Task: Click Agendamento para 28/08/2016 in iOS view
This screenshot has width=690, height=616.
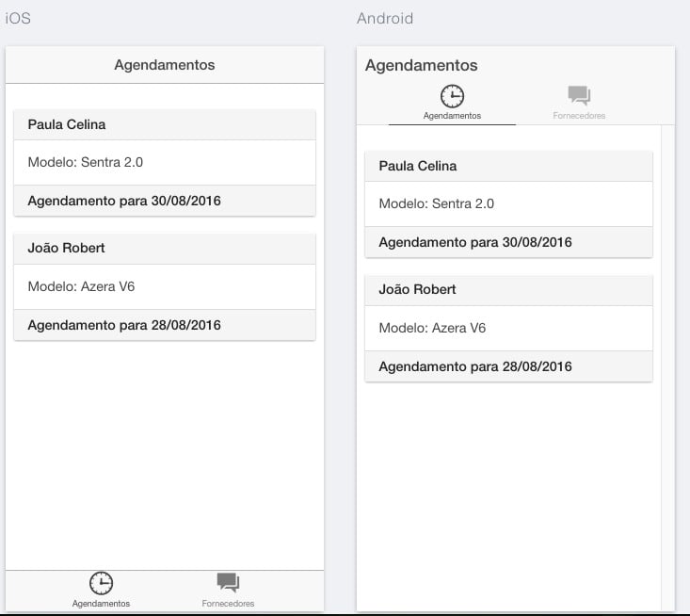Action: (165, 325)
